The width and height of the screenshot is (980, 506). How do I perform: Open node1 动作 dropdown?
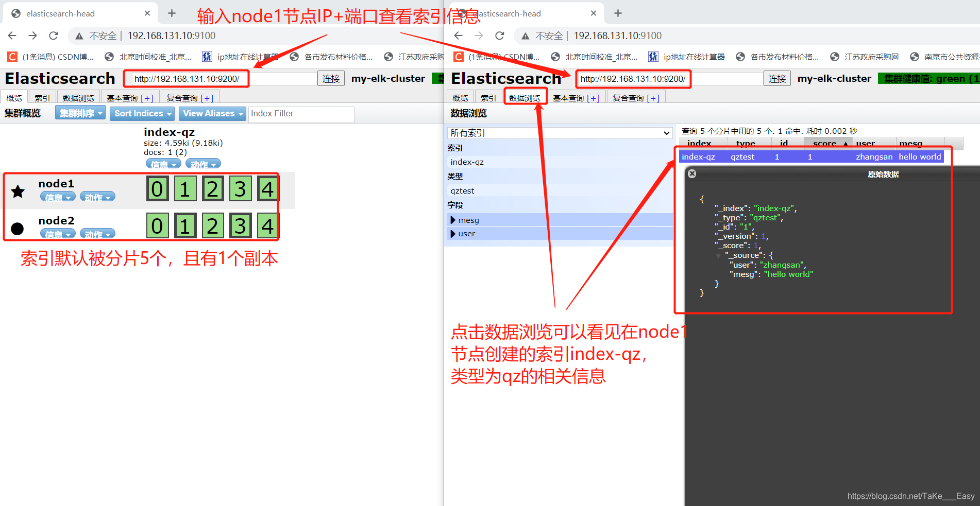point(97,197)
